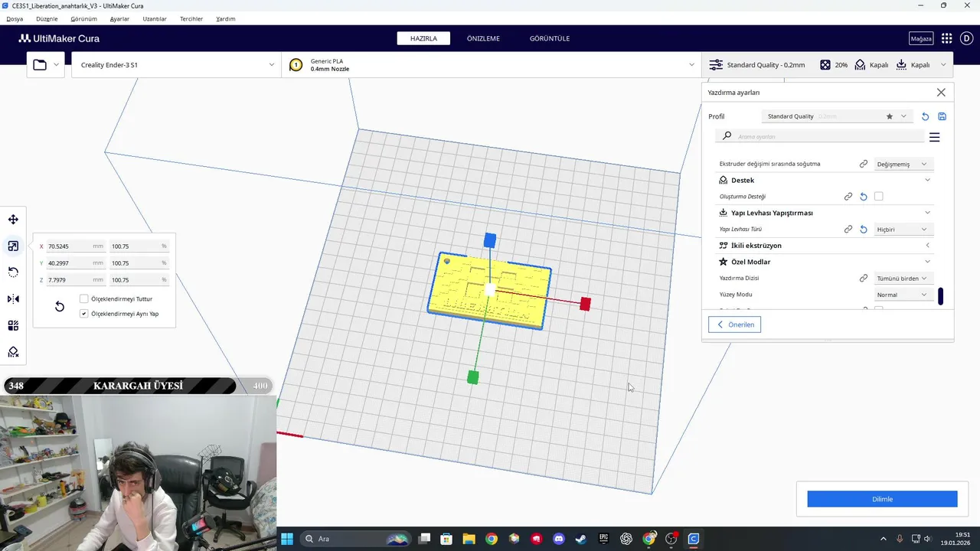The height and width of the screenshot is (551, 980).
Task: Open the user account avatar D
Action: [968, 38]
